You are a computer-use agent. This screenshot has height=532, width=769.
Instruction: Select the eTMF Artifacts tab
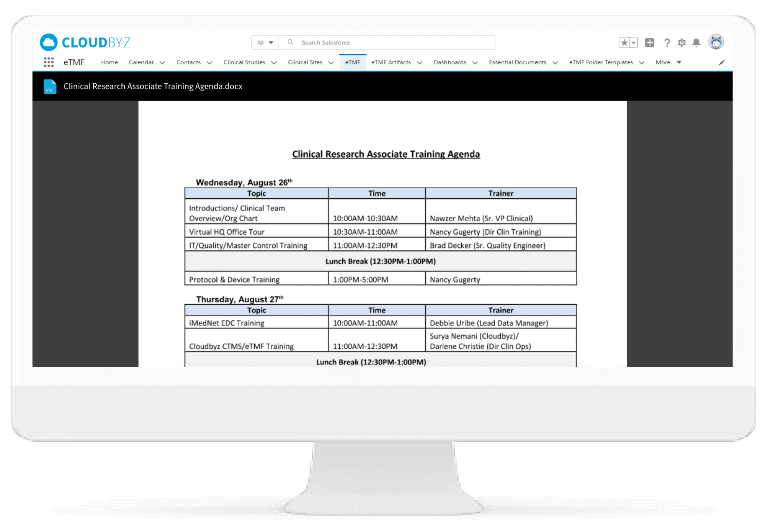(x=391, y=62)
